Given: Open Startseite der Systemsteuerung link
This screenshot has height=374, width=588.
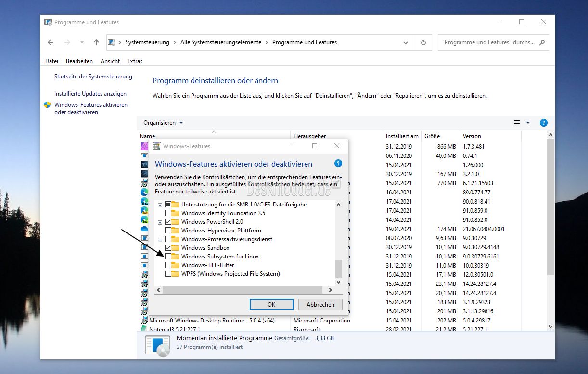Looking at the screenshot, I should (x=93, y=77).
